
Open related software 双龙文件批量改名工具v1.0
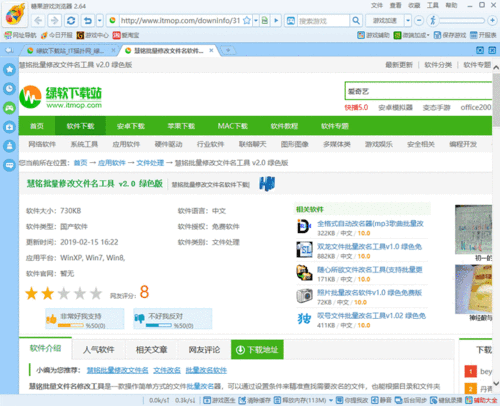click(369, 247)
